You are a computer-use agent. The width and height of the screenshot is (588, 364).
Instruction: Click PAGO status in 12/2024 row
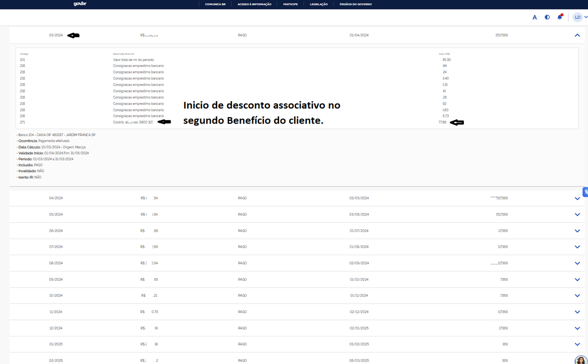click(242, 328)
